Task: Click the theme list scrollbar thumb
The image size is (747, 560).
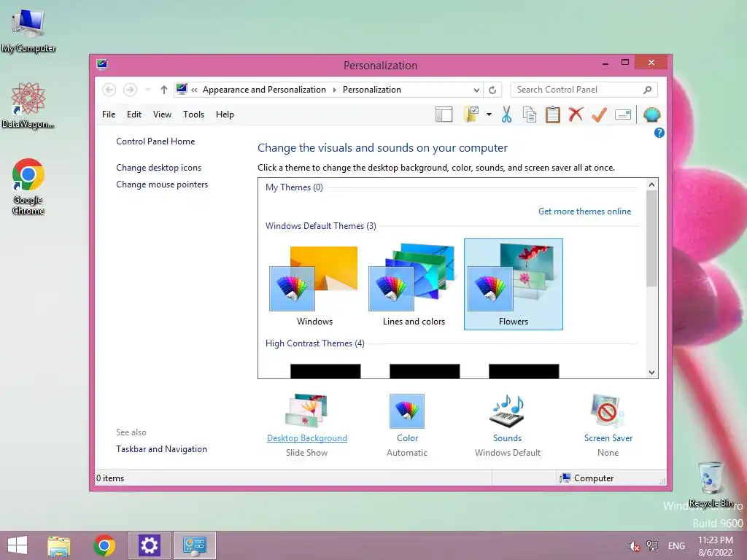Action: click(651, 238)
